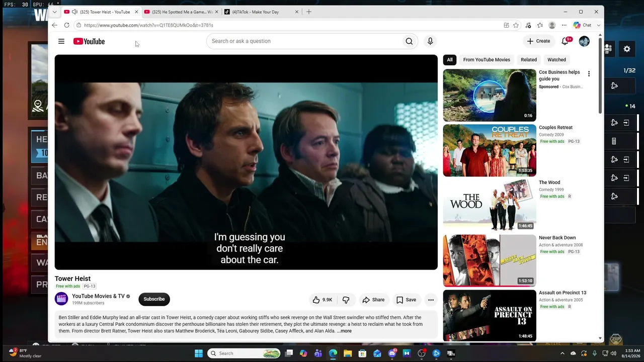The height and width of the screenshot is (362, 644).
Task: Open YouTube notifications bell
Action: (x=566, y=41)
